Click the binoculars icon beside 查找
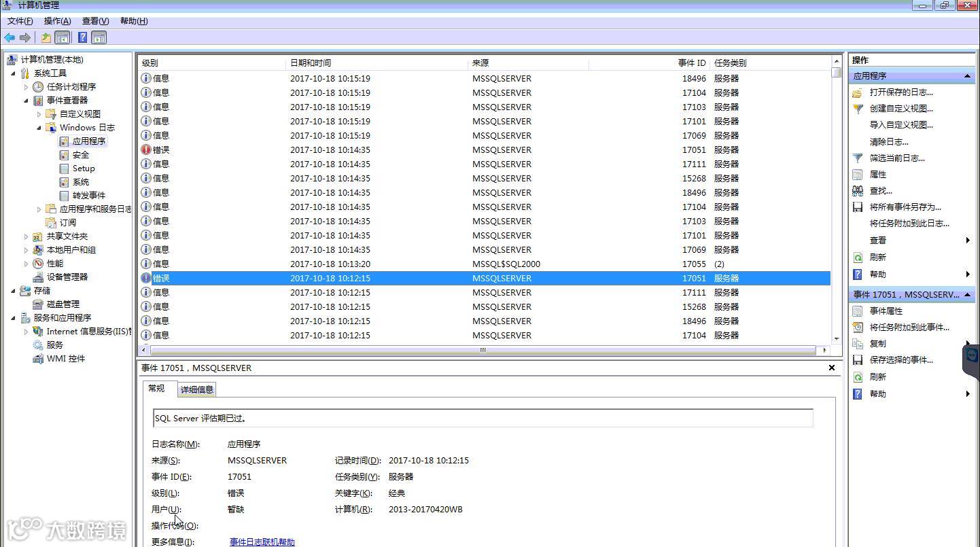The height and width of the screenshot is (547, 980). point(858,191)
